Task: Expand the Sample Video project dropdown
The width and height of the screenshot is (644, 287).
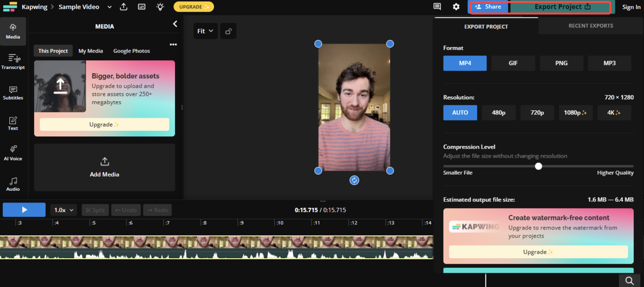Action: click(110, 7)
